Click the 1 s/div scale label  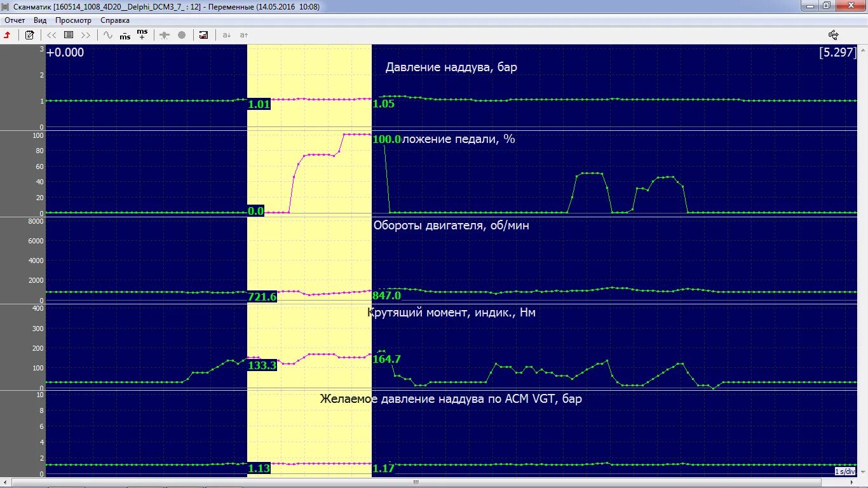coord(845,471)
